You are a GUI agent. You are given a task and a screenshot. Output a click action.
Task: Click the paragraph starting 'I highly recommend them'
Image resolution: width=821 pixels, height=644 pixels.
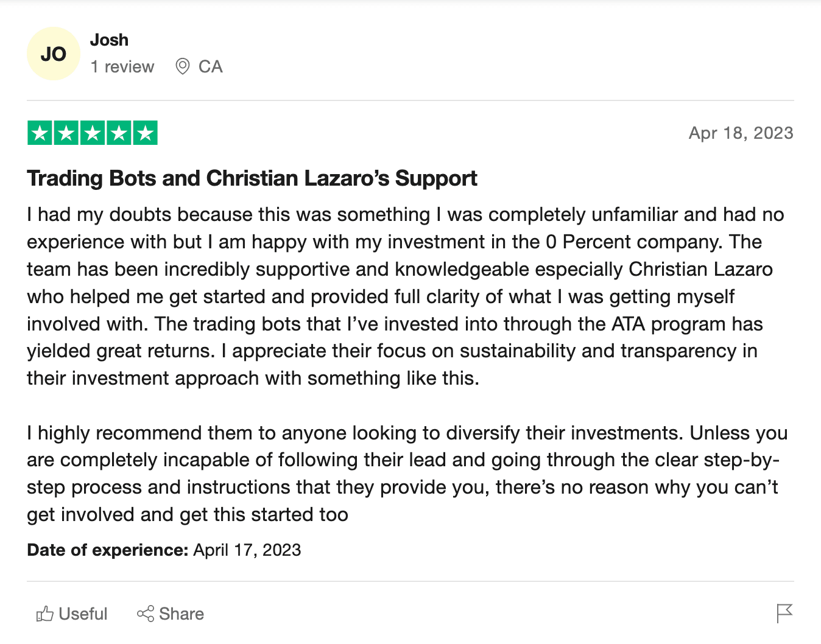(407, 474)
